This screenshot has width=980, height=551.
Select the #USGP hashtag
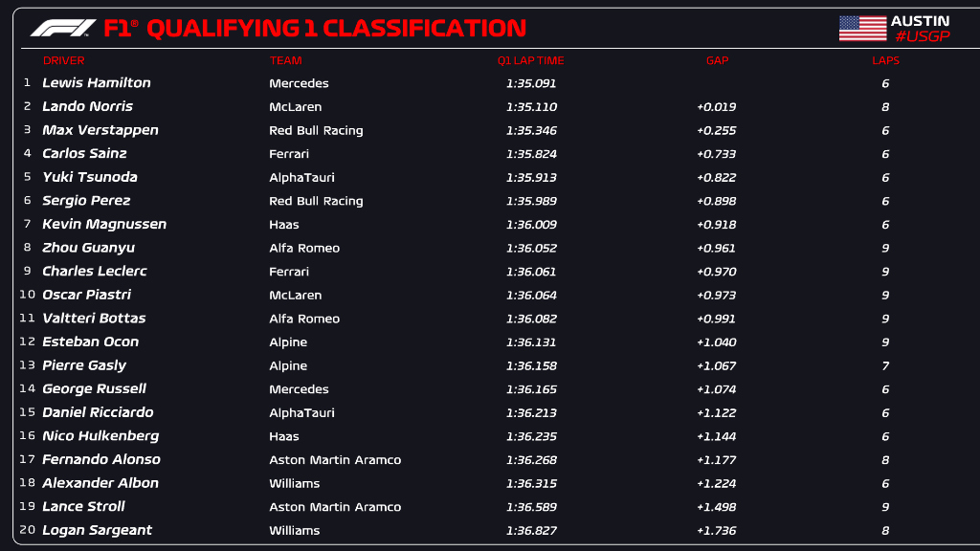point(920,36)
